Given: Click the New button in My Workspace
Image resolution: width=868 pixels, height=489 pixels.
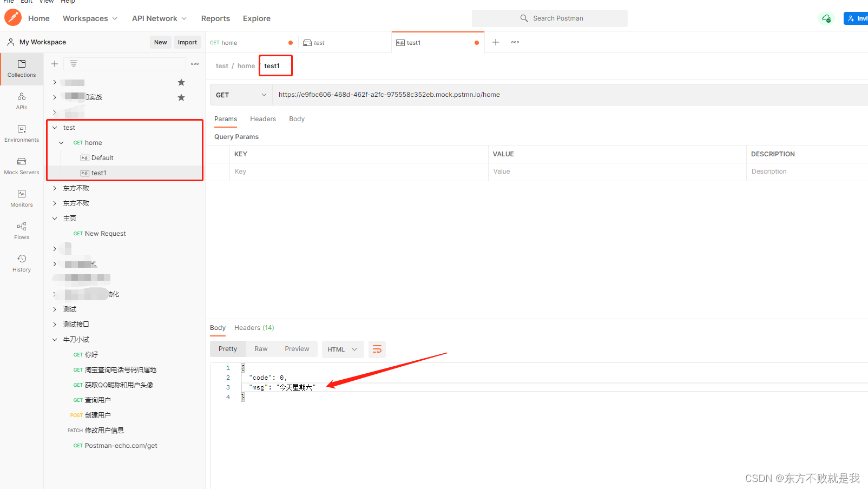Looking at the screenshot, I should [160, 42].
